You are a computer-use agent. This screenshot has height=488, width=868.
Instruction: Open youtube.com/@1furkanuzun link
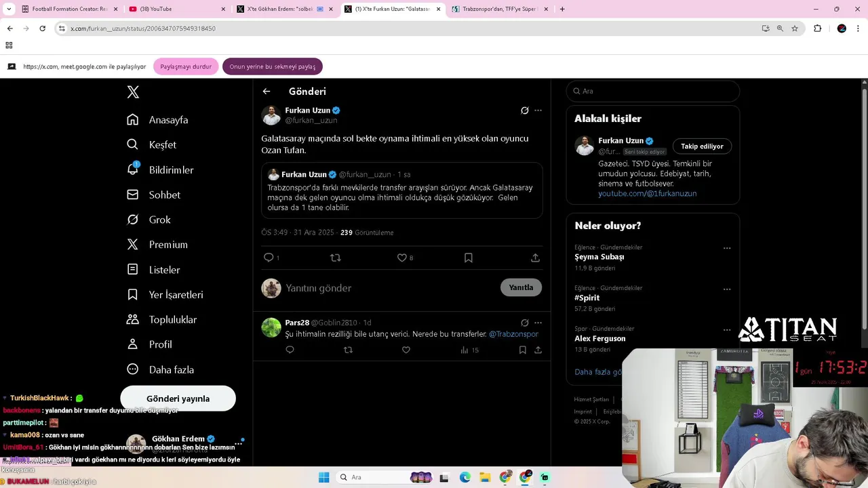pyautogui.click(x=647, y=194)
